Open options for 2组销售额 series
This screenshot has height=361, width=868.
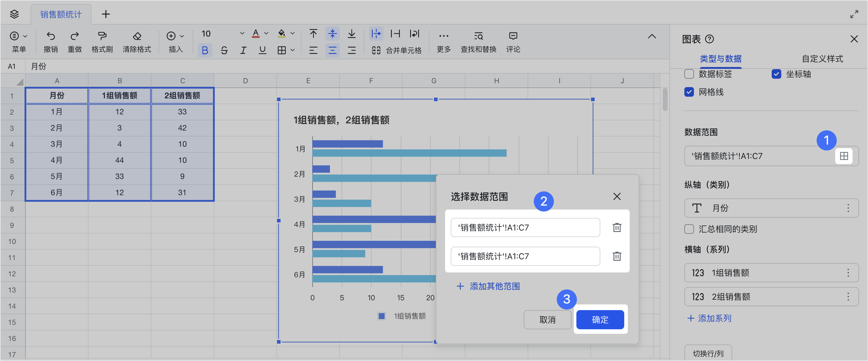coord(848,297)
